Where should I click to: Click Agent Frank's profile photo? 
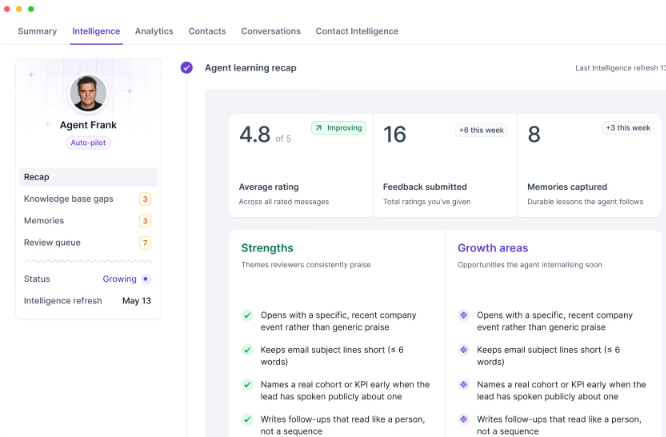pos(88,93)
